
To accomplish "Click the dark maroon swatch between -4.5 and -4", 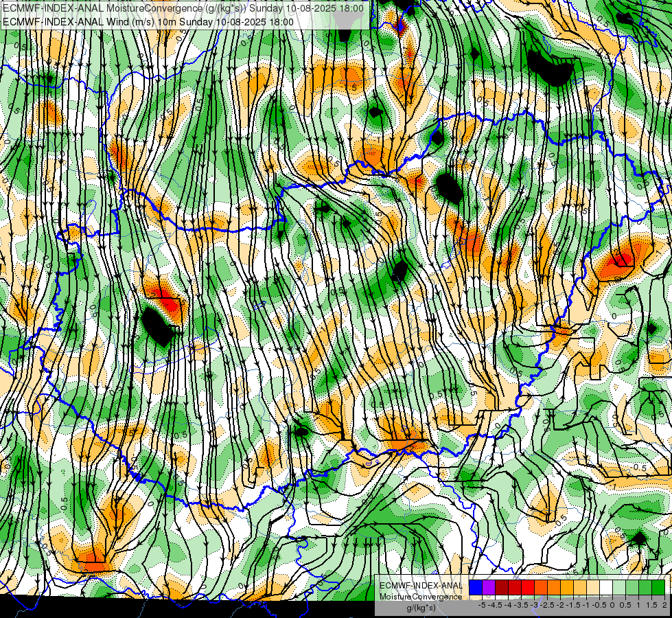I will [x=502, y=588].
